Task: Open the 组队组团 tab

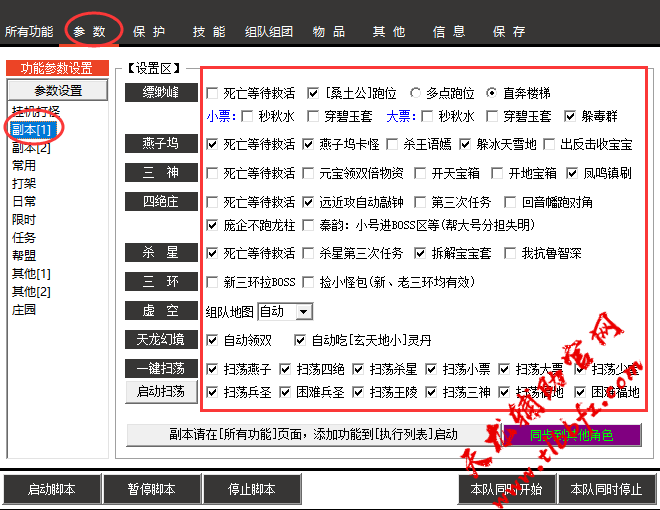Action: tap(269, 32)
